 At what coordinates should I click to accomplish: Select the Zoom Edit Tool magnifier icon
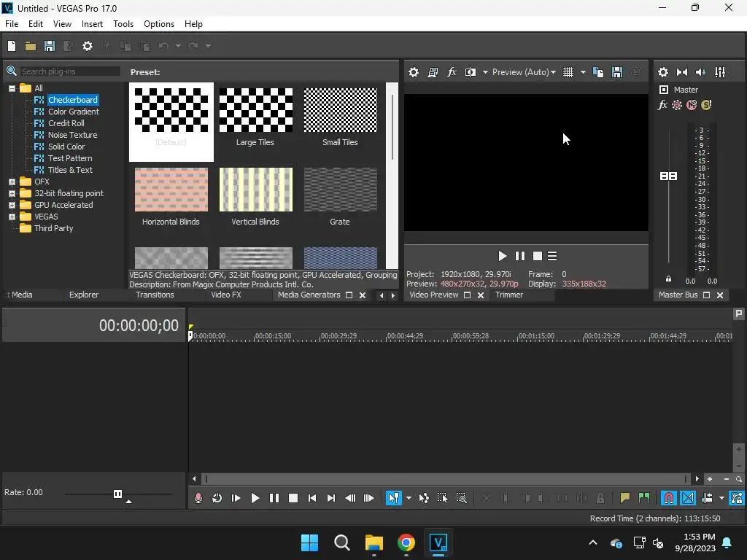pyautogui.click(x=461, y=498)
